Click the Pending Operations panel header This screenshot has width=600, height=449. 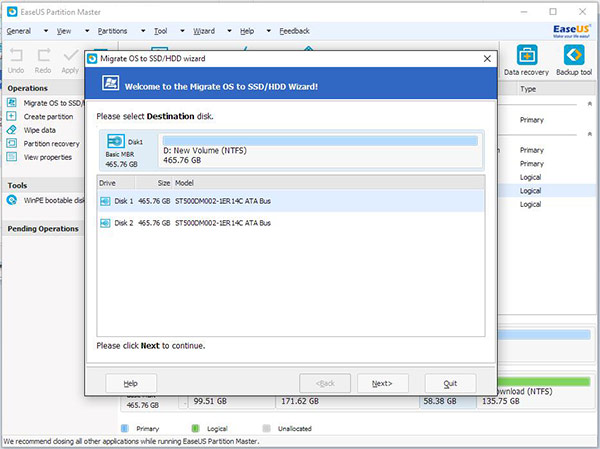click(43, 229)
